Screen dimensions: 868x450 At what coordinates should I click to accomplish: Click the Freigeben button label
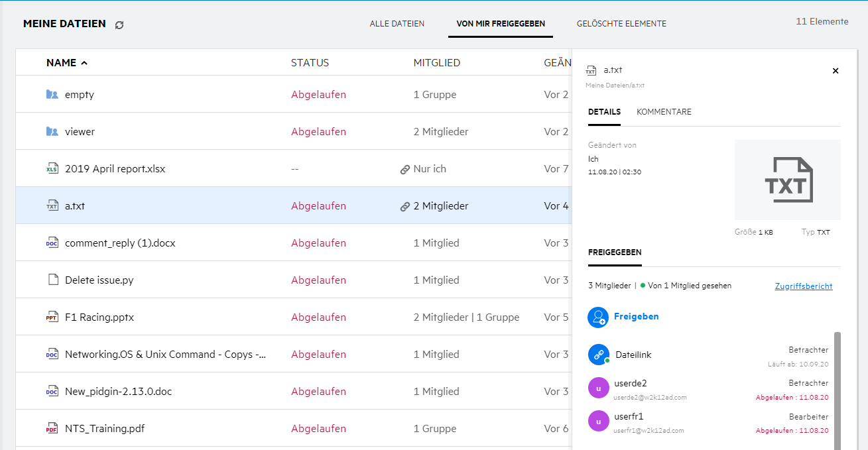pos(636,317)
